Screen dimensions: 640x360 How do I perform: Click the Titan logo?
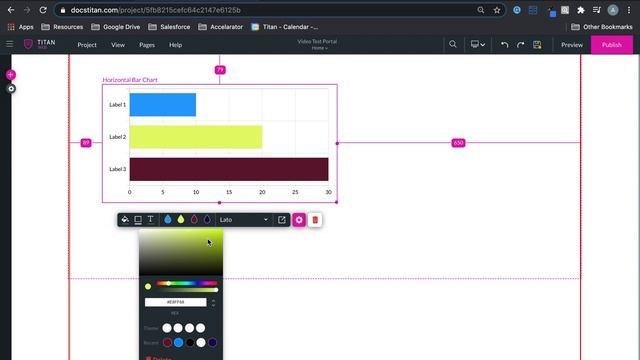tap(39, 44)
